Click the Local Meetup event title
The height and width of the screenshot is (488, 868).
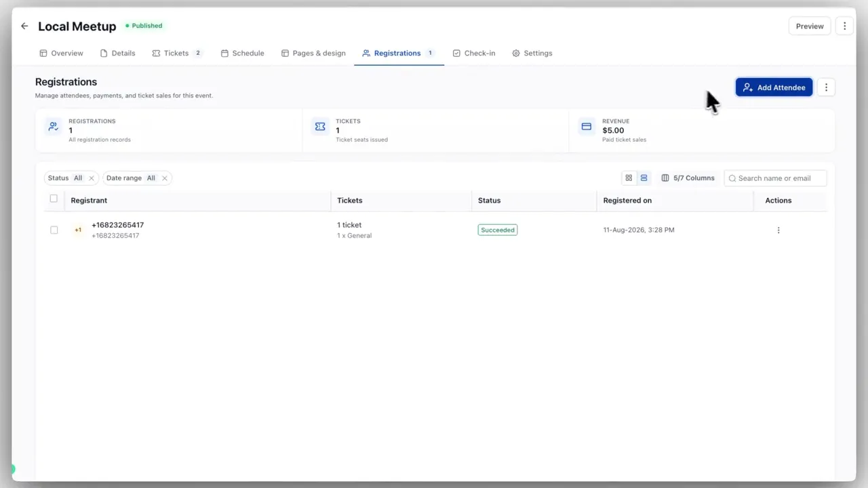[77, 26]
